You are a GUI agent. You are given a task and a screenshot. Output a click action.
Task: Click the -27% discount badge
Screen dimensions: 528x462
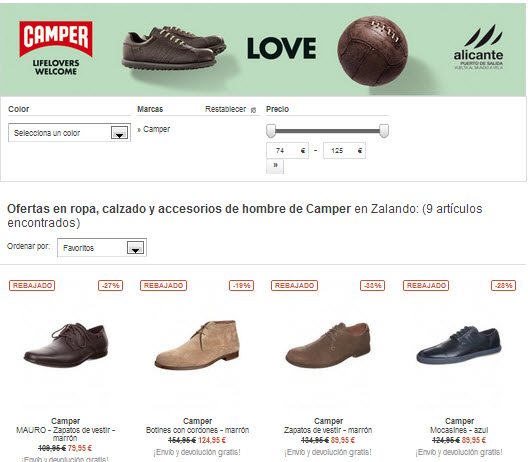[111, 286]
